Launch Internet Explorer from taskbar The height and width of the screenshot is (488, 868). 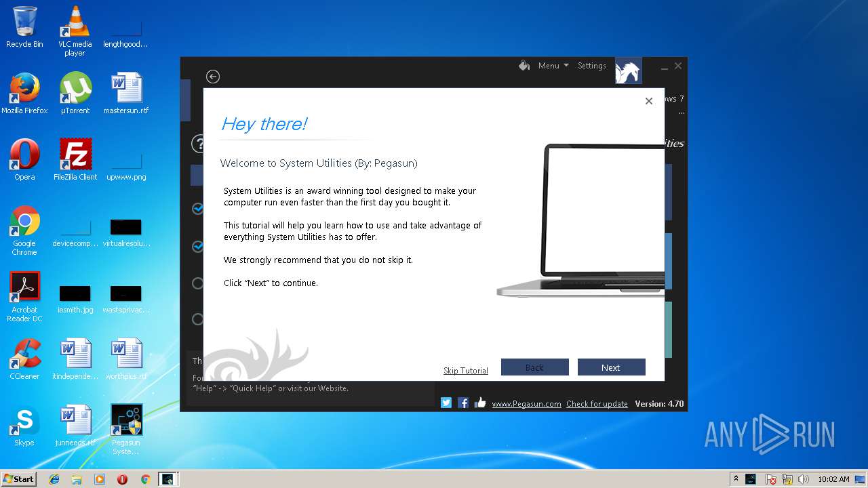(54, 479)
